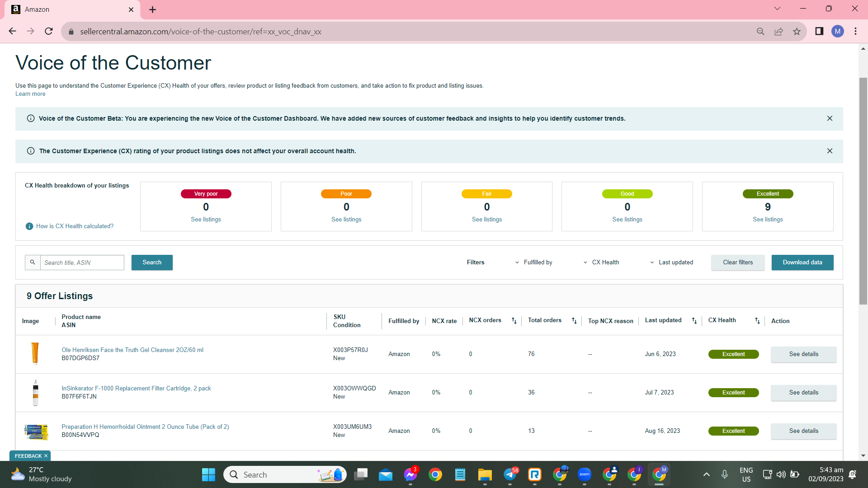Screen dimensions: 868x488
Task: Open the Chrome three-dot menu
Action: tap(855, 31)
